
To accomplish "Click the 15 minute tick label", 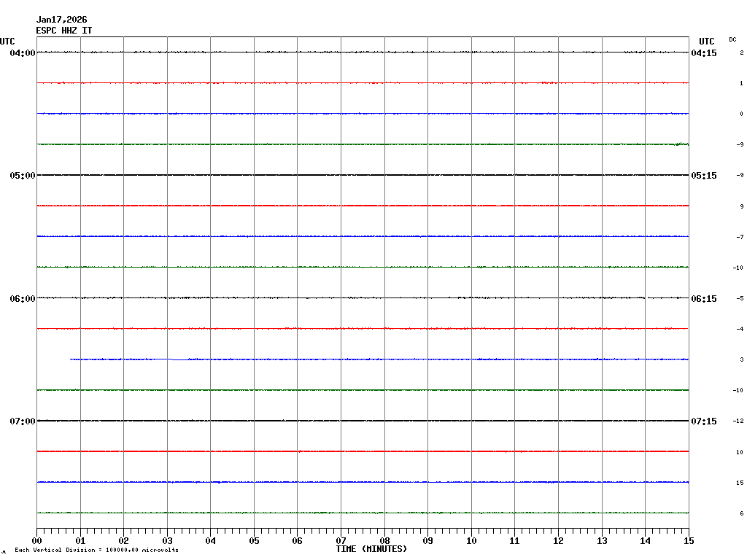I will (688, 541).
